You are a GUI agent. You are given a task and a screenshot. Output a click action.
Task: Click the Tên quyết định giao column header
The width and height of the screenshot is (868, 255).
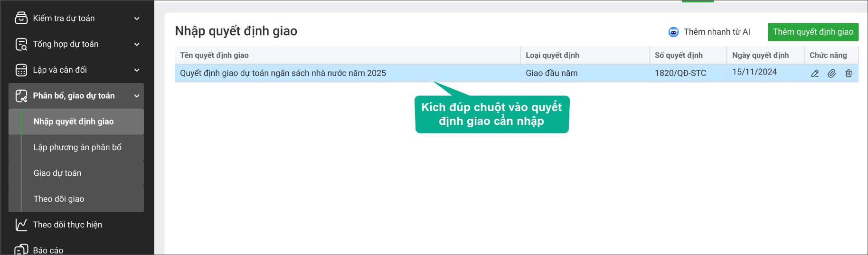pos(214,55)
